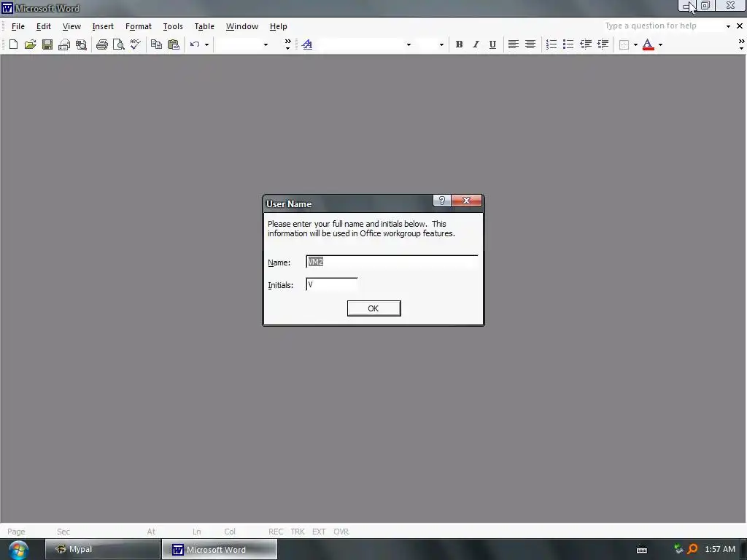Click the Paste clipboard icon
Screen dimensions: 747x560
point(174,44)
